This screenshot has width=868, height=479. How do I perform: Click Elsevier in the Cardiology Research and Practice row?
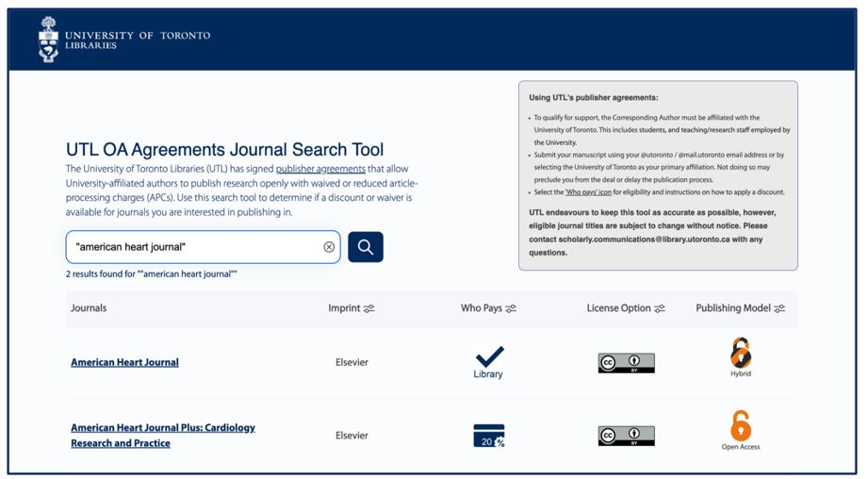coord(352,436)
